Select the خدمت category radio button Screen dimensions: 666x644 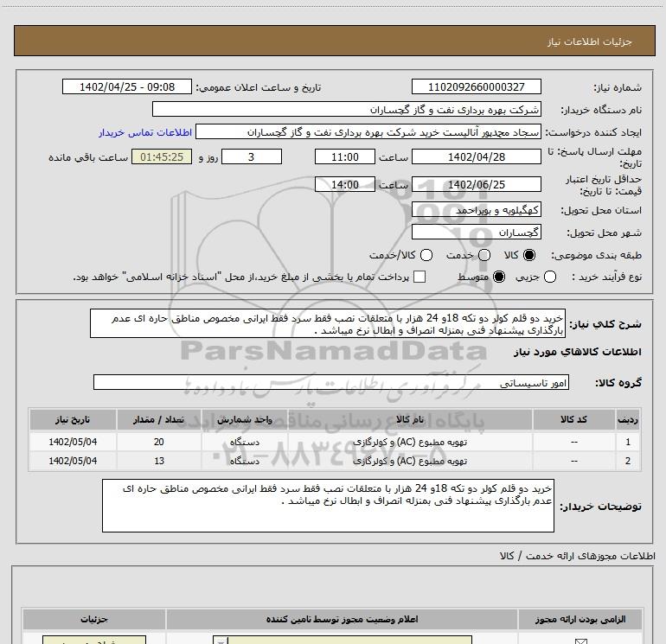(484, 255)
